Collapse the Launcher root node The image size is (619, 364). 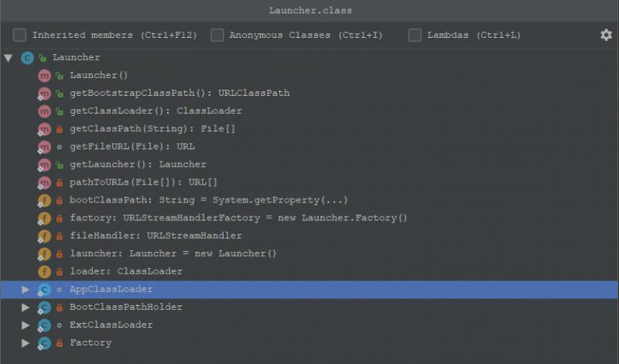point(9,58)
